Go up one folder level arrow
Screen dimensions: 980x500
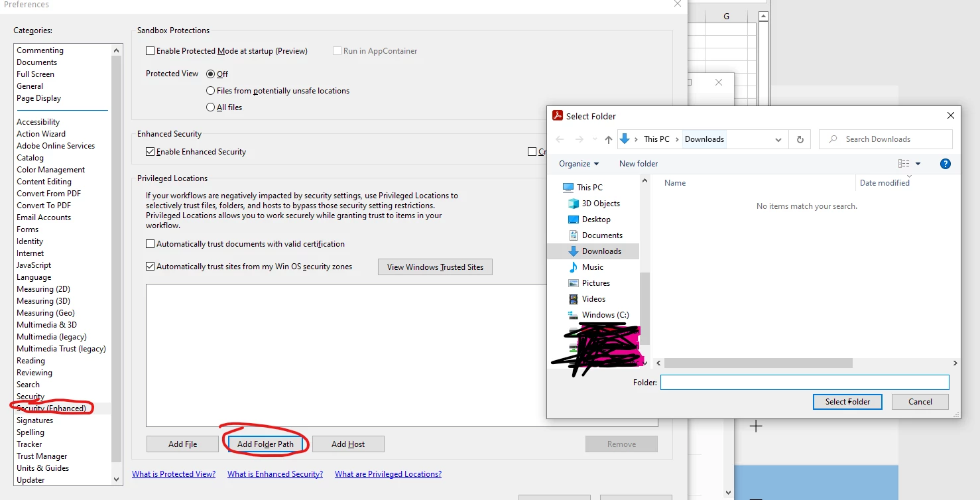click(x=608, y=139)
